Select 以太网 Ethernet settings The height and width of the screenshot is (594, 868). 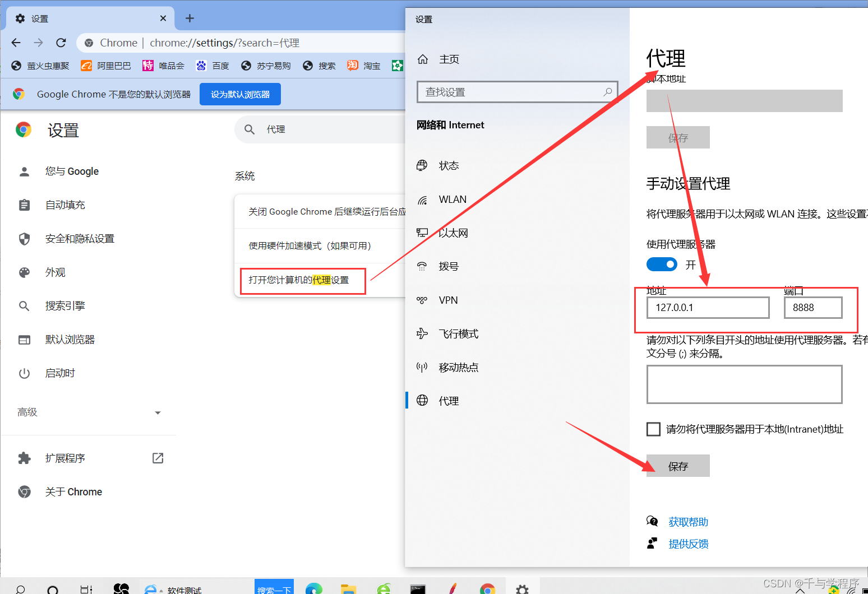pos(453,233)
